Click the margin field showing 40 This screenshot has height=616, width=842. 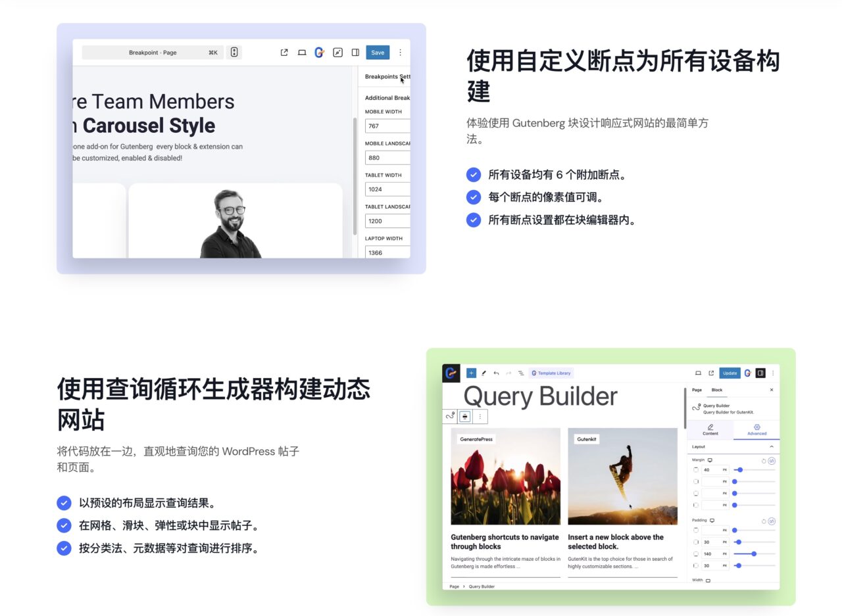pyautogui.click(x=715, y=470)
